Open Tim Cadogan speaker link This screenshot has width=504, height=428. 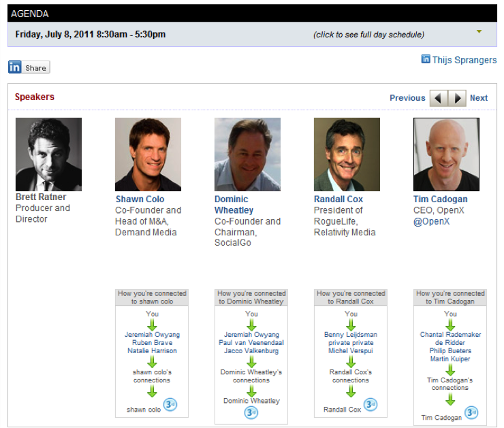pyautogui.click(x=440, y=199)
